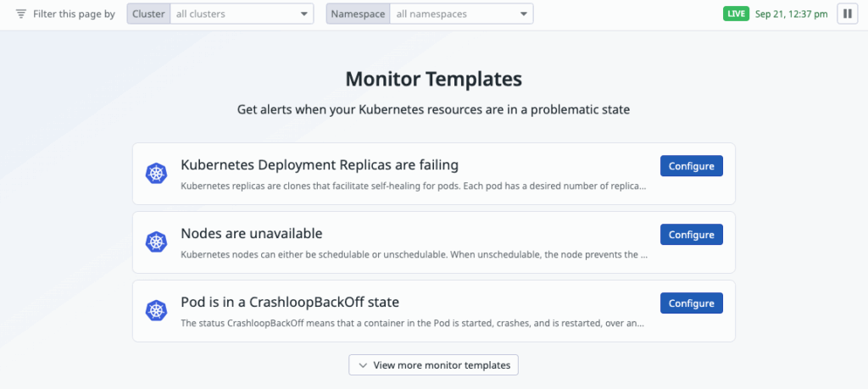Click Kubernetes icon beside Nodes are unavailable

(x=156, y=242)
